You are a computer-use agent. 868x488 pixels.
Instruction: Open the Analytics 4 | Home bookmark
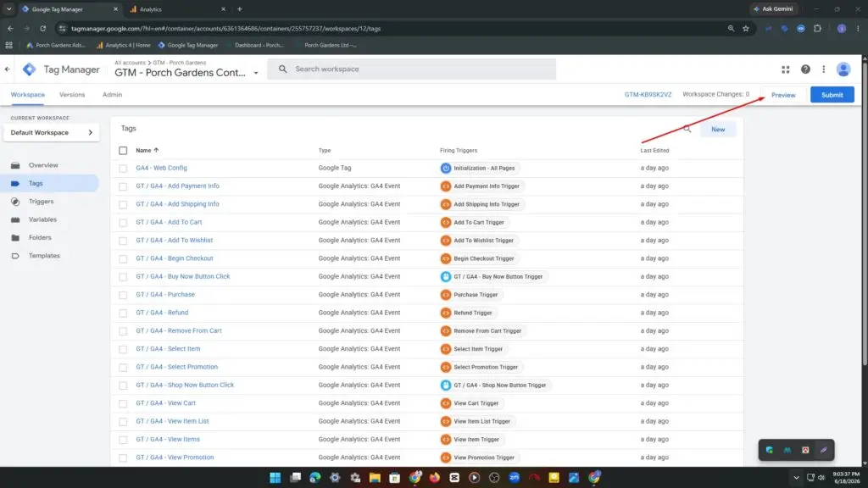coord(123,46)
